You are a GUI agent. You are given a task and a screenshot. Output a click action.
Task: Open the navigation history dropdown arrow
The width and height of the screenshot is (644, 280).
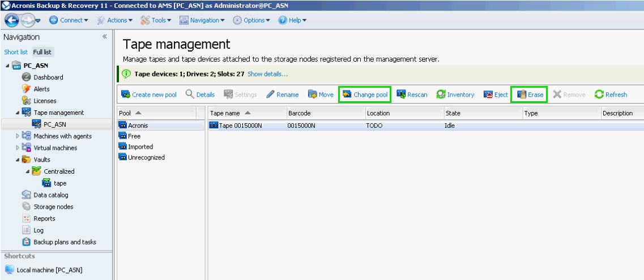(x=38, y=20)
